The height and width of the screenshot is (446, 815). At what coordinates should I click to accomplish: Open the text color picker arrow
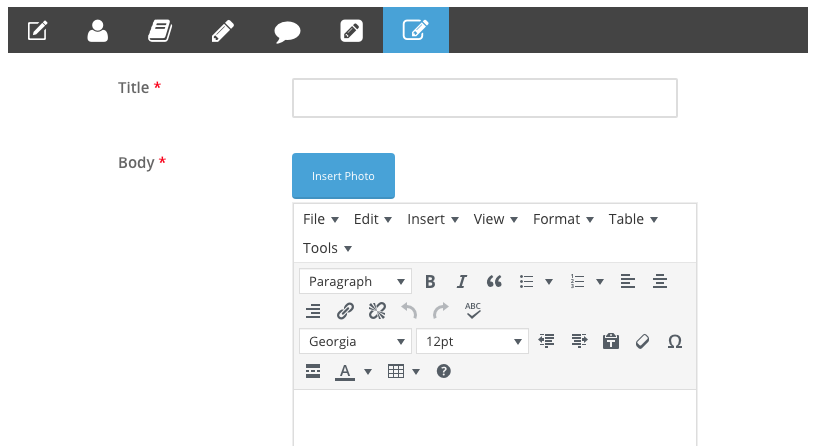tap(368, 372)
